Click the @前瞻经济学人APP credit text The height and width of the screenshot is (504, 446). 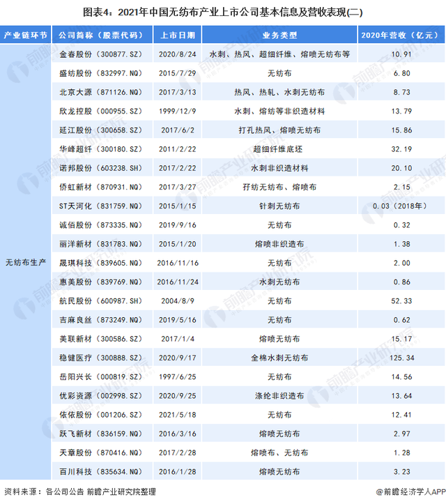[410, 491]
